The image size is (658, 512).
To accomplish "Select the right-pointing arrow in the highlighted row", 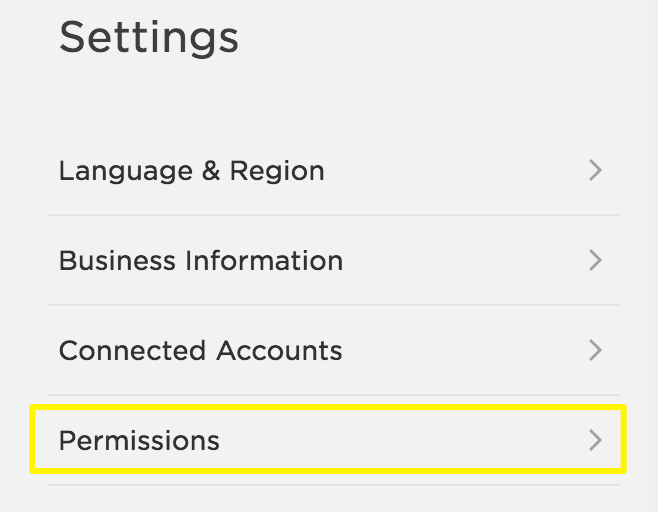I will [x=595, y=440].
